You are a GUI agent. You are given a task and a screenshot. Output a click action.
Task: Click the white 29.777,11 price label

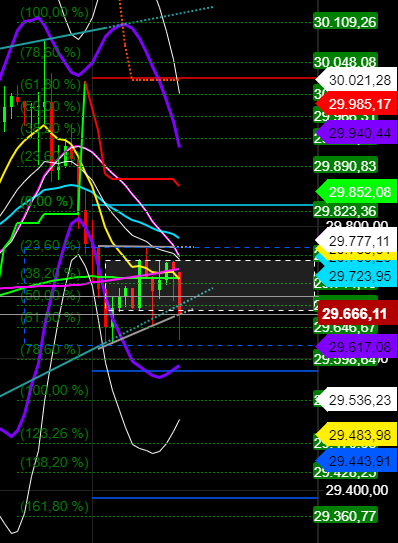[x=356, y=240]
